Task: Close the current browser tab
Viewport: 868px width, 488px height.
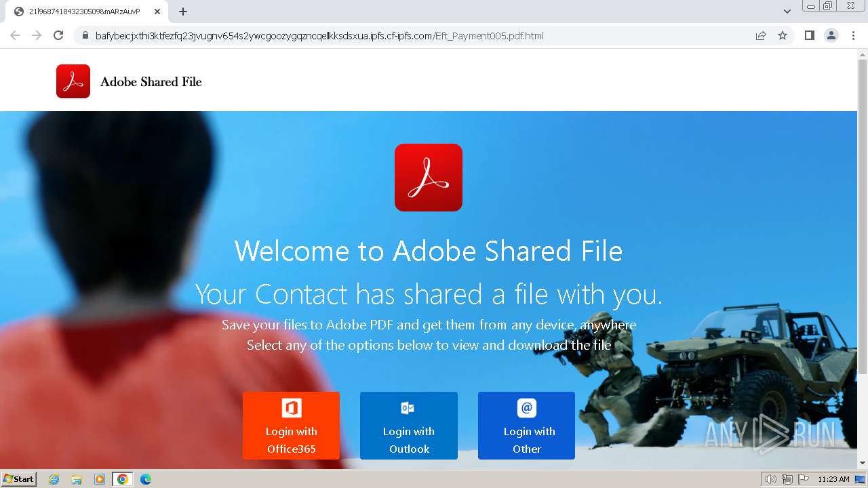Action: pyautogui.click(x=157, y=12)
